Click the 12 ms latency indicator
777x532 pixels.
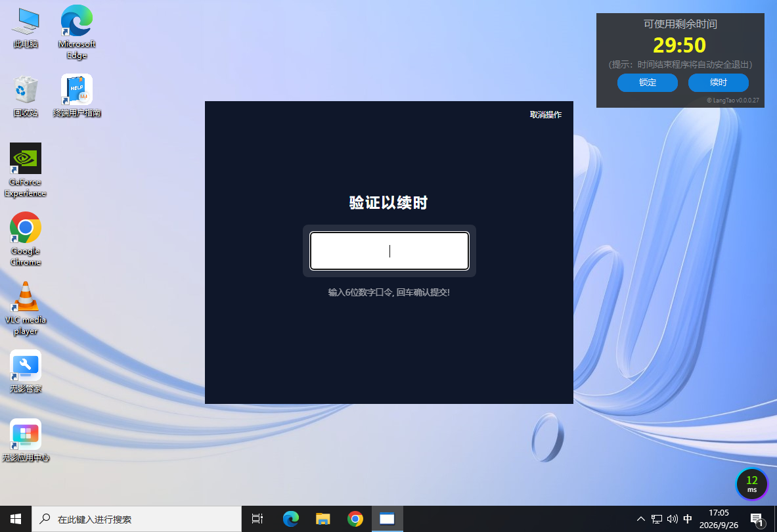[x=752, y=484]
